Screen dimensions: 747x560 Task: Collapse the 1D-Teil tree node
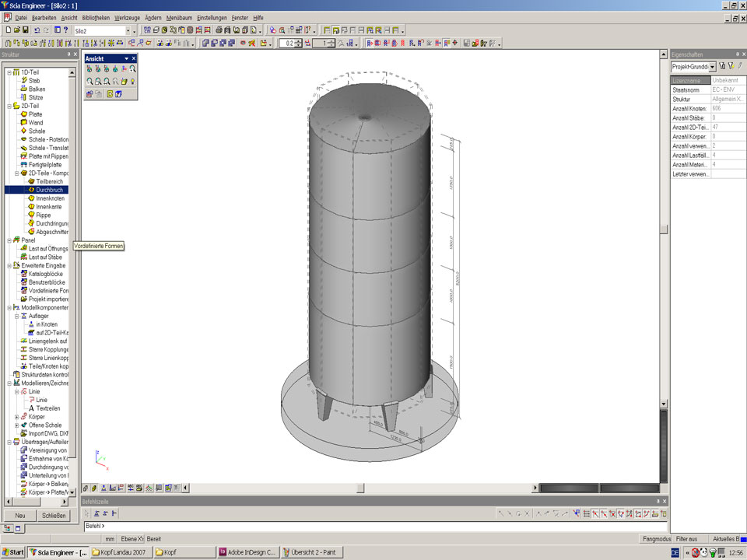(9, 72)
